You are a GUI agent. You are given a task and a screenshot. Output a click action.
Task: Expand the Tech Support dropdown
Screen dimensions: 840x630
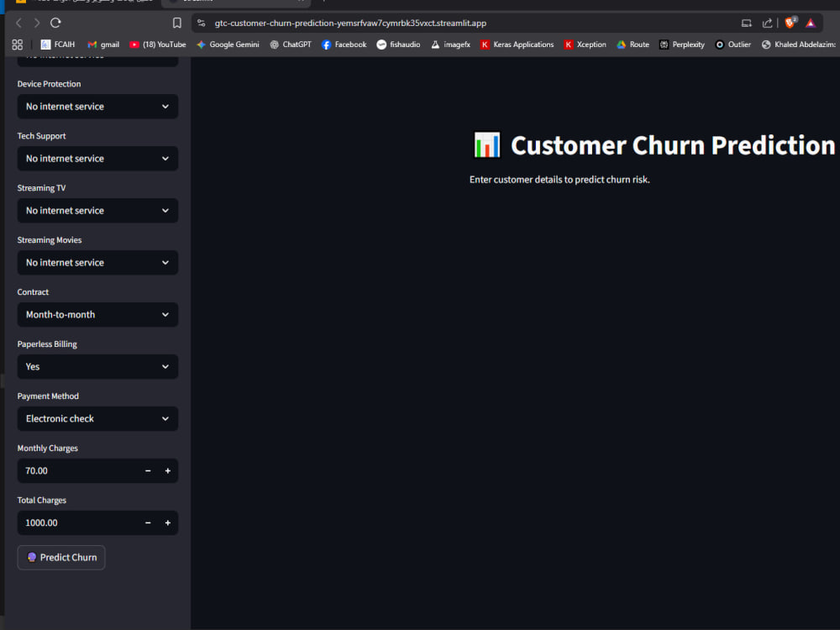[x=97, y=159]
